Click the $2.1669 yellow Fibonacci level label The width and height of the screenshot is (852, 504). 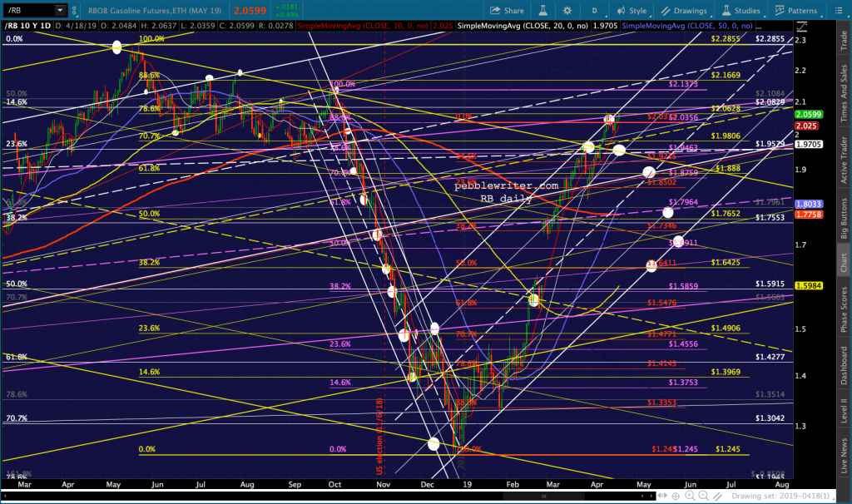point(726,75)
